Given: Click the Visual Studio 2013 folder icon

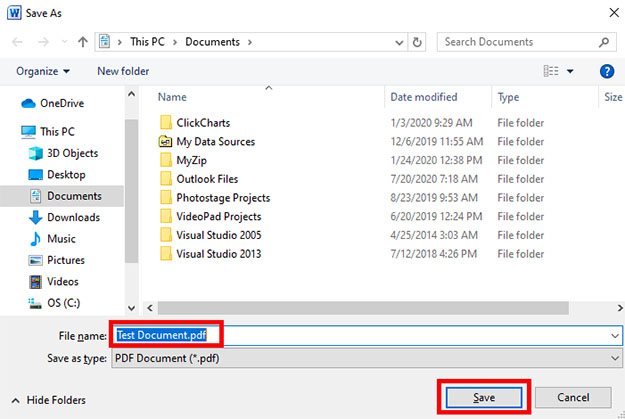Looking at the screenshot, I should (166, 254).
